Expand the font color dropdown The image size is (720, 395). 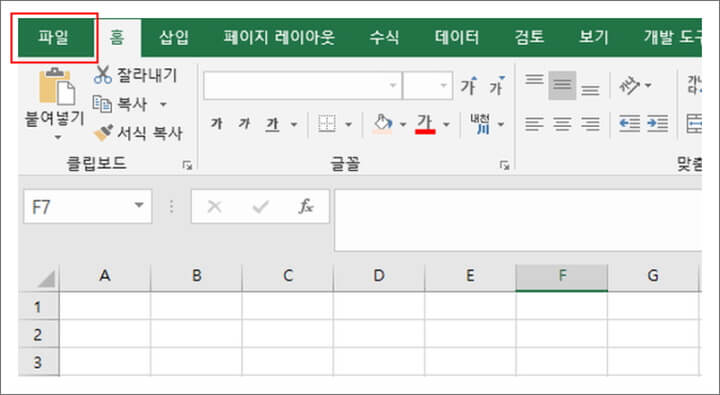click(x=446, y=124)
